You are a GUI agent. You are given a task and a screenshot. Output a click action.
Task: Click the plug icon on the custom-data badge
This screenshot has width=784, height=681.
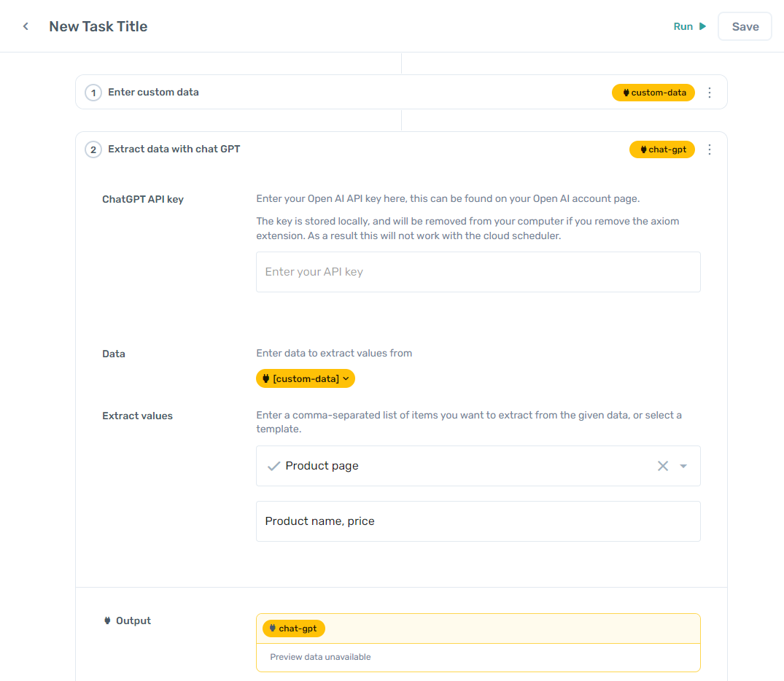pos(625,93)
